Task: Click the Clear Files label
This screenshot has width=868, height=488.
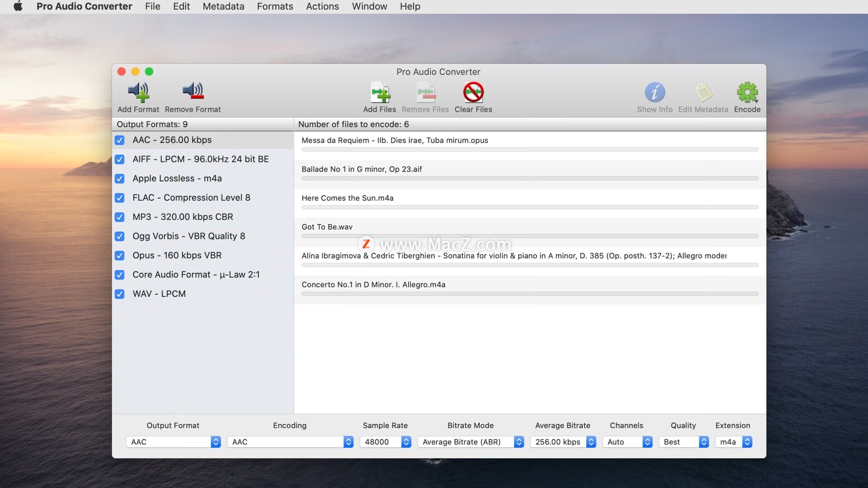Action: 473,109
